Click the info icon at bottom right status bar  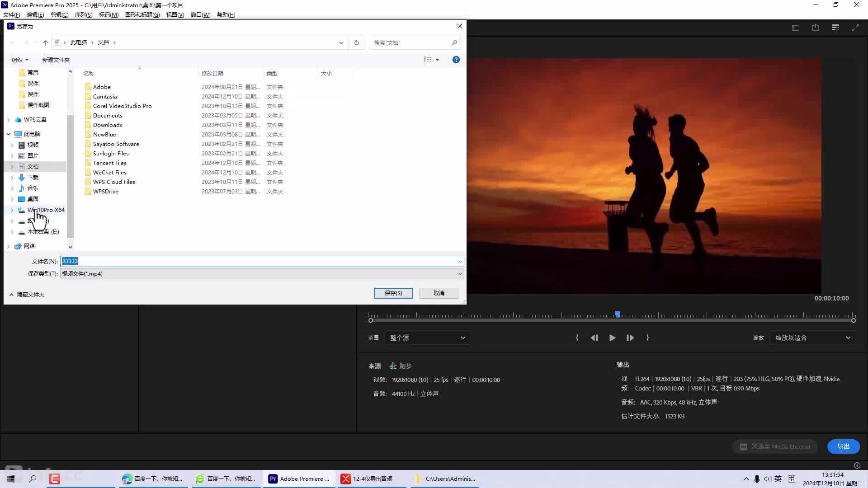coord(857,465)
